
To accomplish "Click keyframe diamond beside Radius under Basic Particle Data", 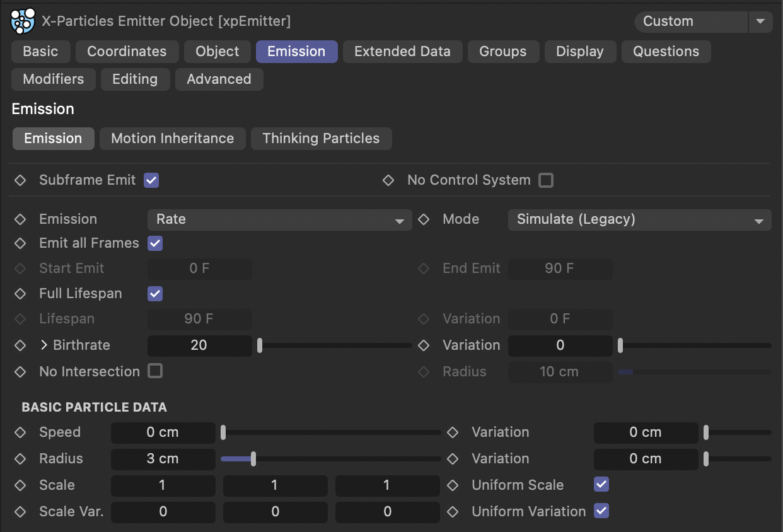I will 20,459.
